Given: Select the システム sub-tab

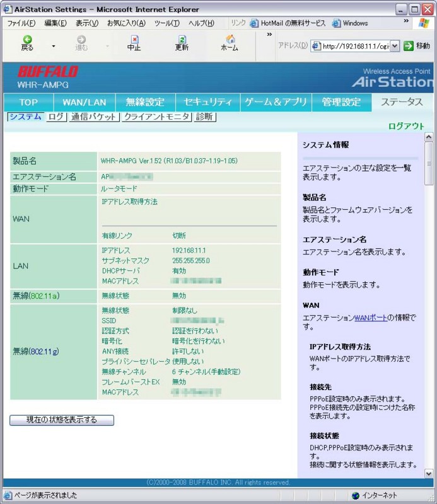Looking at the screenshot, I should (25, 117).
